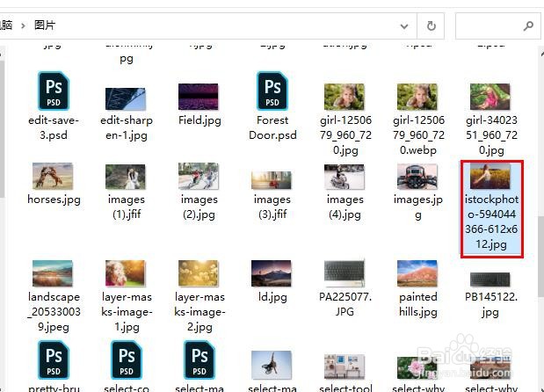Select layer-masks-image-1.jpg thumbnail

click(x=126, y=273)
